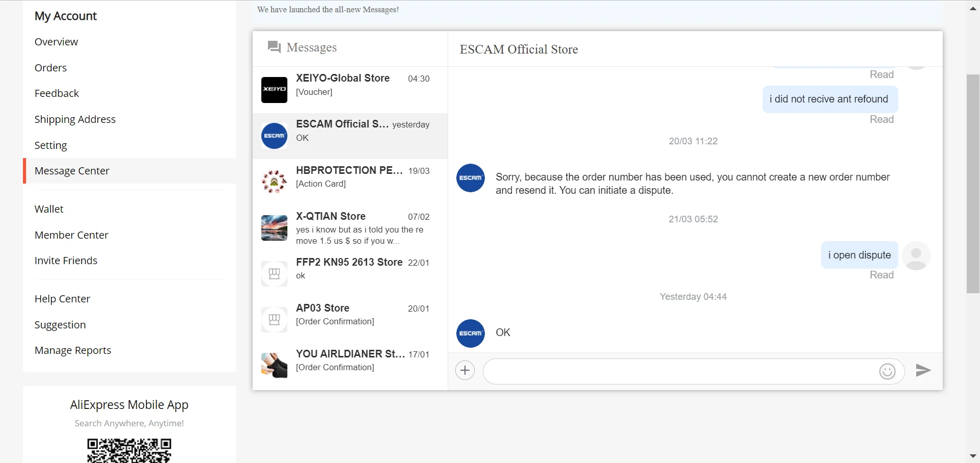Open Orders in My Account menu
This screenshot has height=463, width=980.
(x=51, y=68)
